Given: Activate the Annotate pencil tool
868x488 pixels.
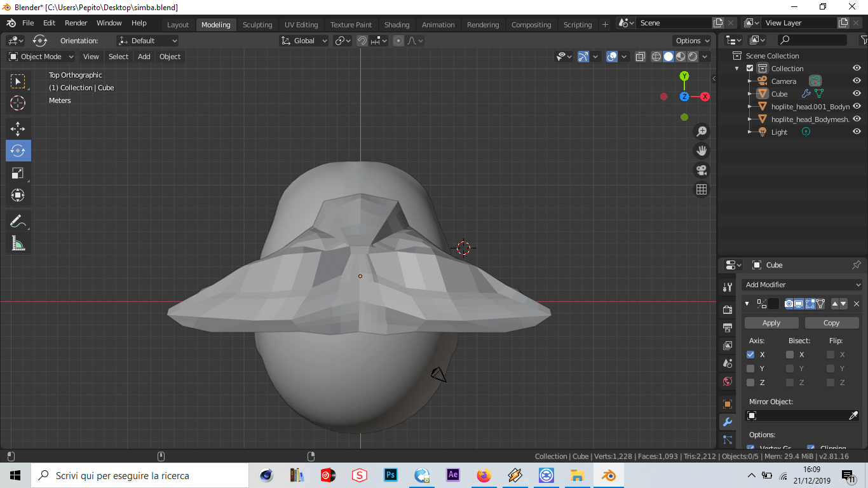Looking at the screenshot, I should tap(18, 221).
